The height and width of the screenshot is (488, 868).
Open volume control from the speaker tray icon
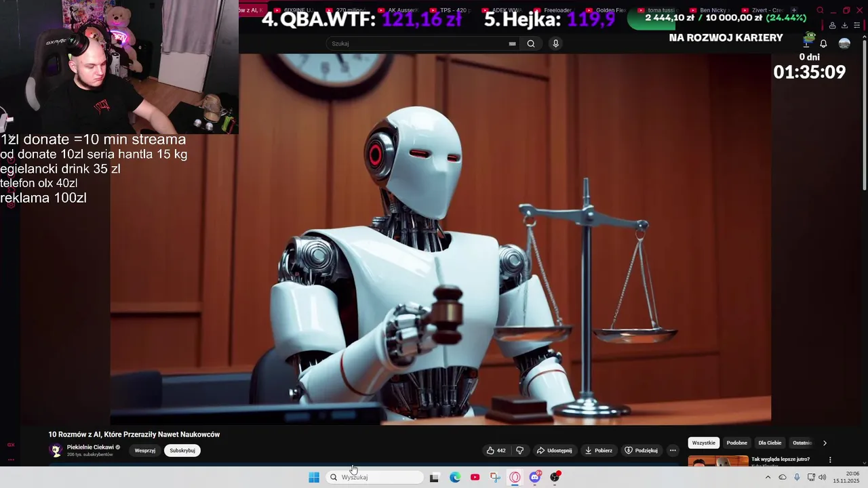tap(822, 477)
